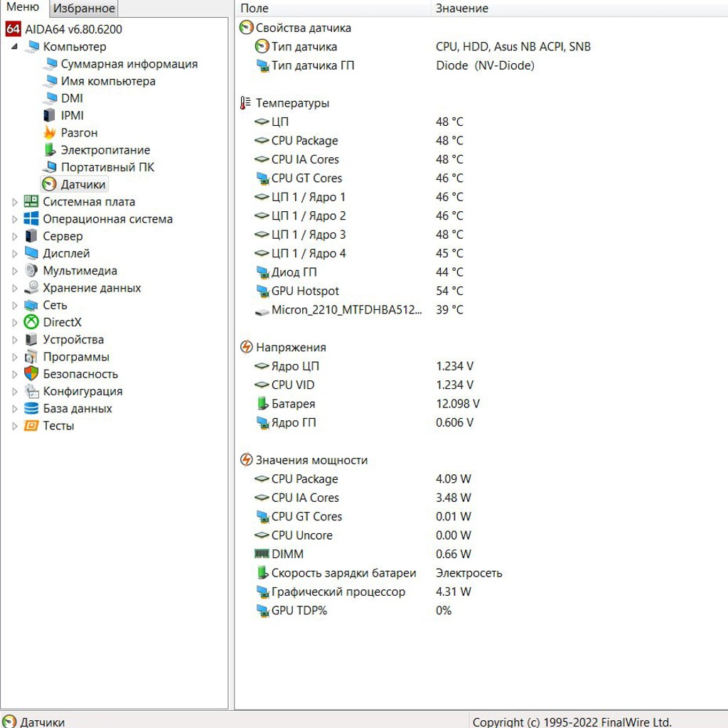Click the DirectX Xbox icon
This screenshot has width=728, height=728.
click(31, 322)
